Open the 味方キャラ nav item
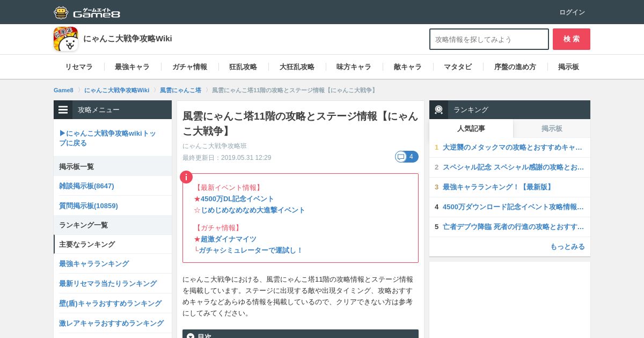 click(x=354, y=67)
